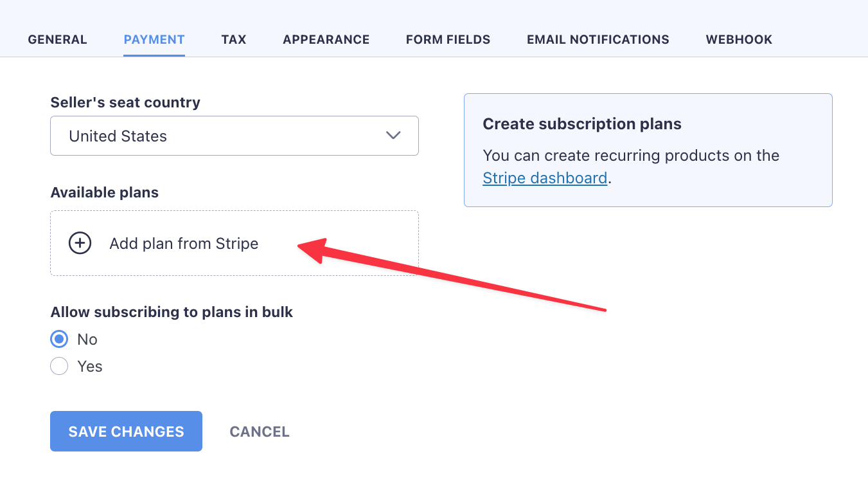The height and width of the screenshot is (492, 868).
Task: Click the "Yes" radio option label
Action: tap(90, 367)
